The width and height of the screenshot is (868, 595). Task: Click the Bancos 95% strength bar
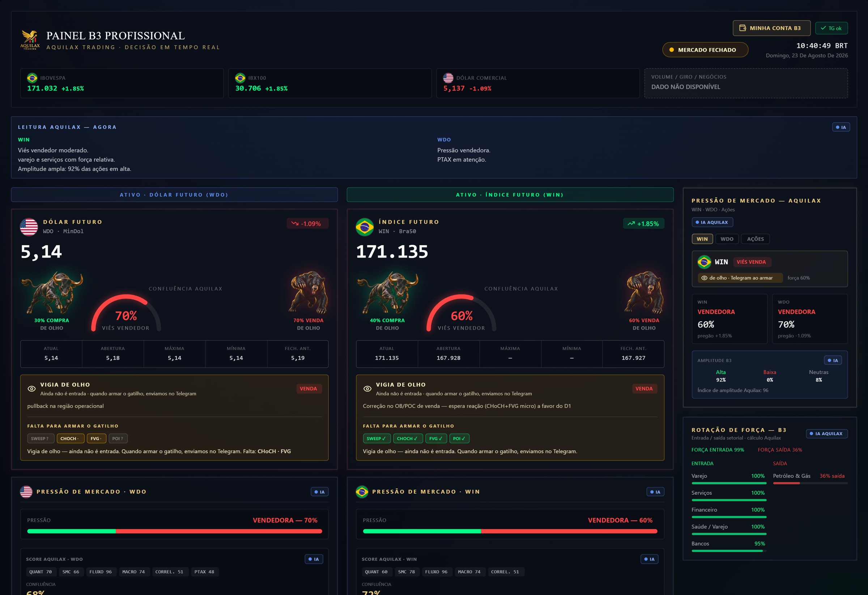click(729, 551)
